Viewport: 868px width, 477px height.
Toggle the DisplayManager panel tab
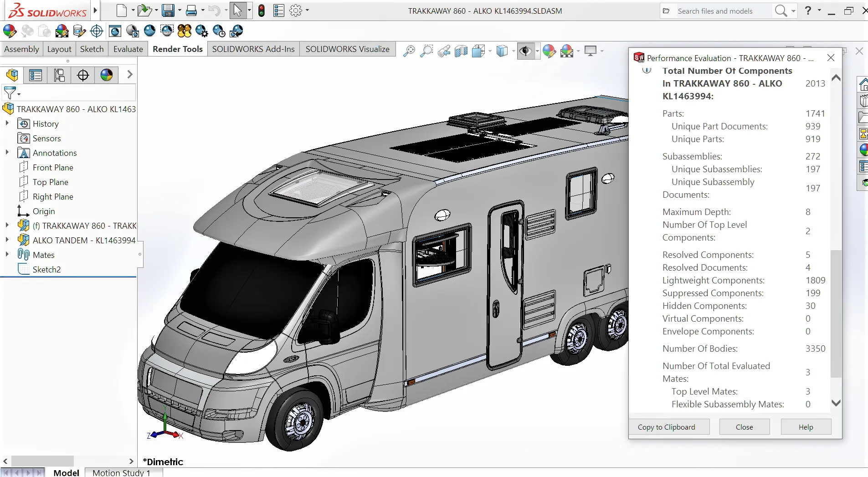(x=107, y=75)
